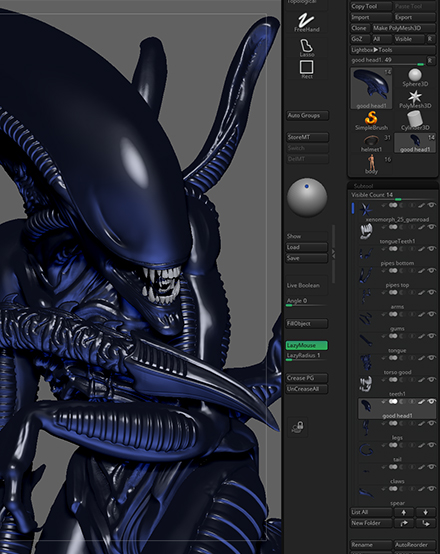Move subtool up with arrow button
This screenshot has width=440, height=554.
coord(404,512)
